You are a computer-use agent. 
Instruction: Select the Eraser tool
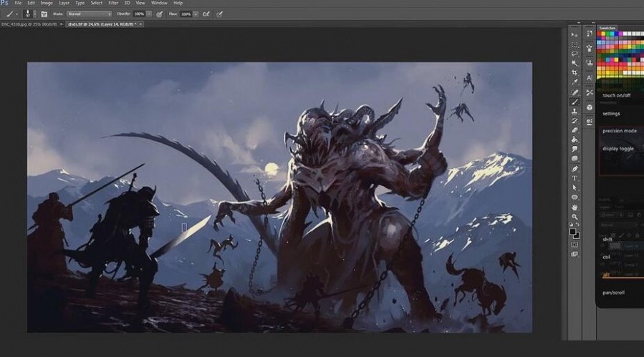[x=575, y=130]
